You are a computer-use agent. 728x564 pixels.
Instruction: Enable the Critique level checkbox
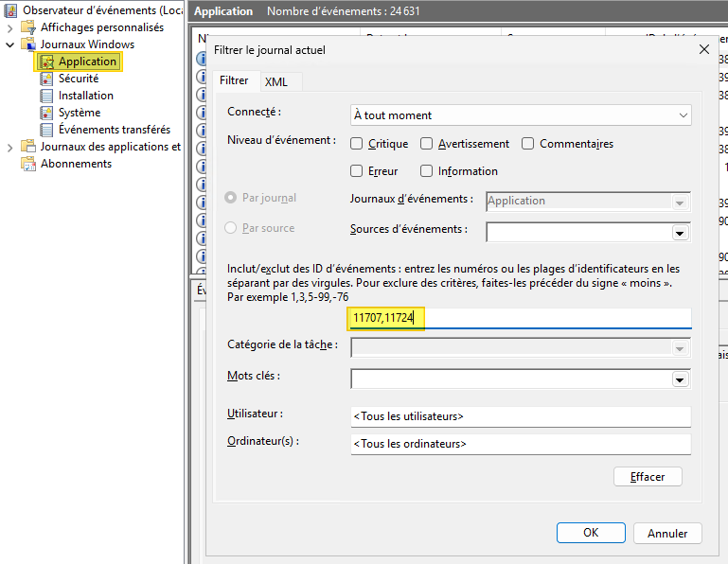(x=357, y=144)
